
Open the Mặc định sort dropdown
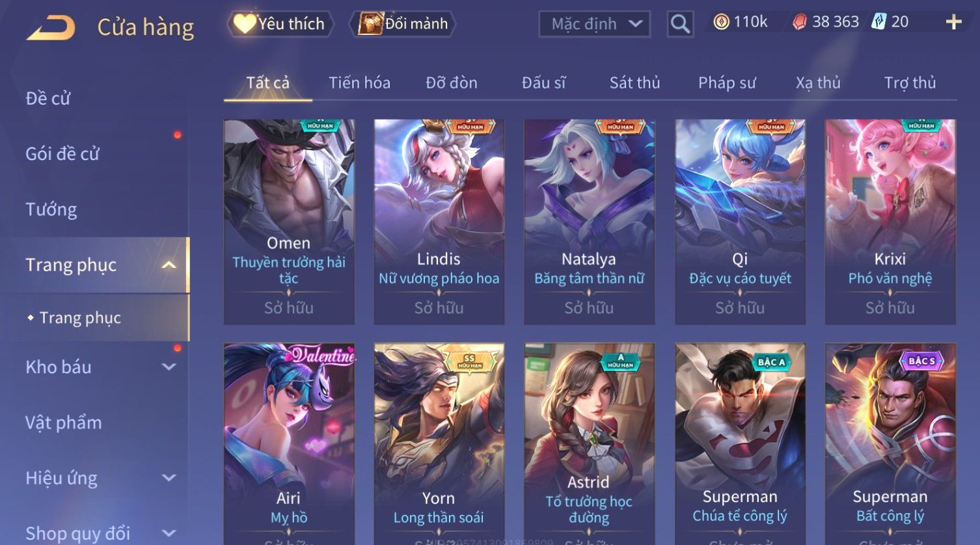click(x=595, y=24)
